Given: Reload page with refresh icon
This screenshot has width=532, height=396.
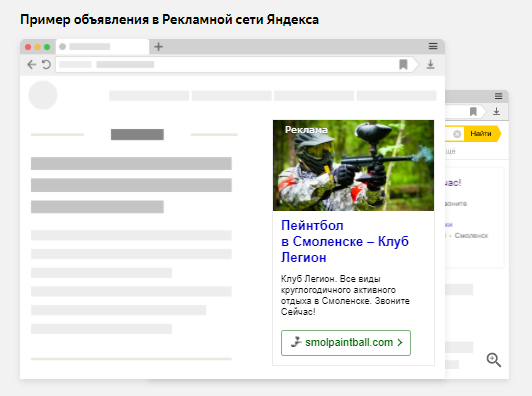Looking at the screenshot, I should click(46, 64).
